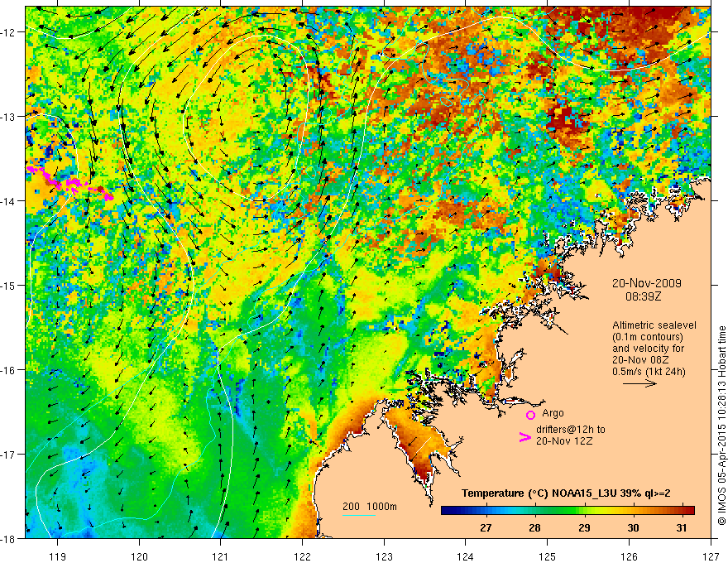The width and height of the screenshot is (728, 563).
Task: Click the longitude axis label '125'
Action: pos(548,556)
